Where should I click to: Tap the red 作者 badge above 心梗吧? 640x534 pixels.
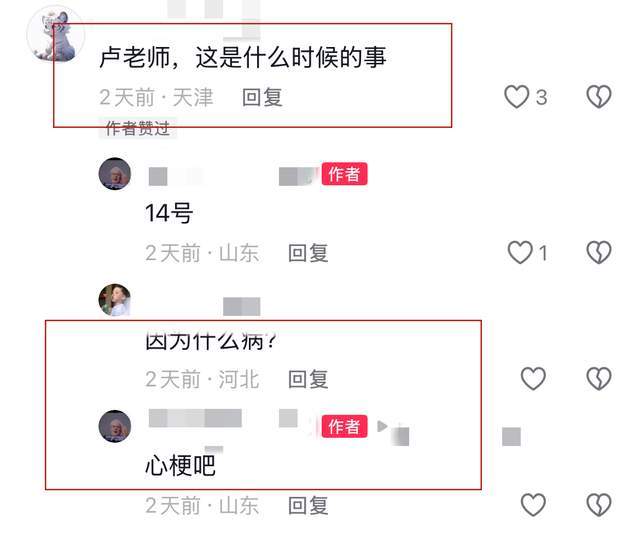pos(344,427)
